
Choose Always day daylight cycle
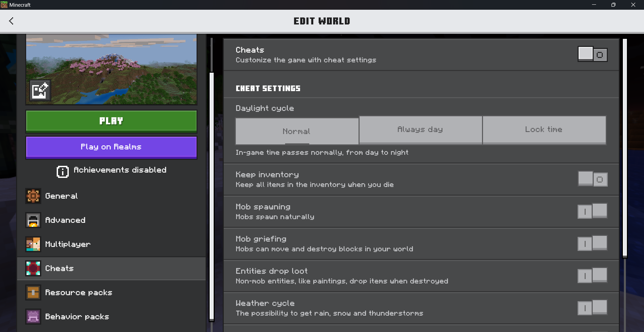[421, 130]
